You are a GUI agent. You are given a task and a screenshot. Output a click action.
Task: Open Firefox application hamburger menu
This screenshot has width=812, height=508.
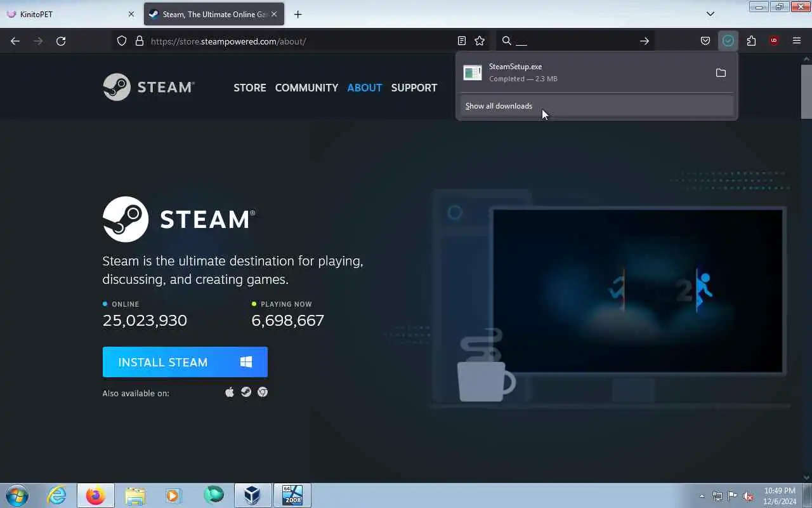(797, 41)
